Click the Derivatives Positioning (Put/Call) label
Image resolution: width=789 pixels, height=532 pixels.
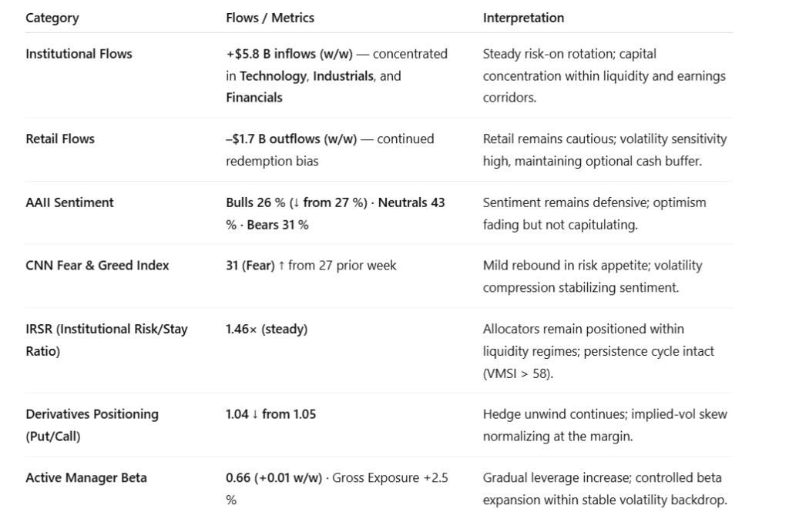coord(92,424)
